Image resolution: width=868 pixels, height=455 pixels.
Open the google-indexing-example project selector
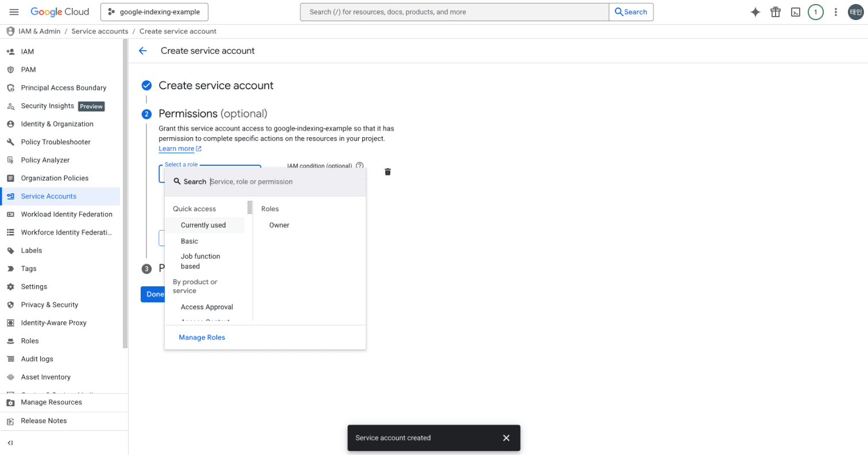coord(154,12)
